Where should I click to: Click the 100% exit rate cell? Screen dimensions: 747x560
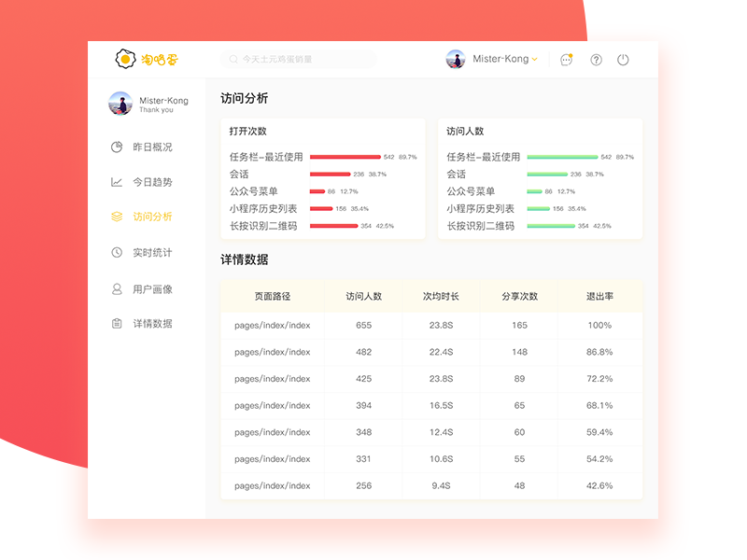pos(599,325)
